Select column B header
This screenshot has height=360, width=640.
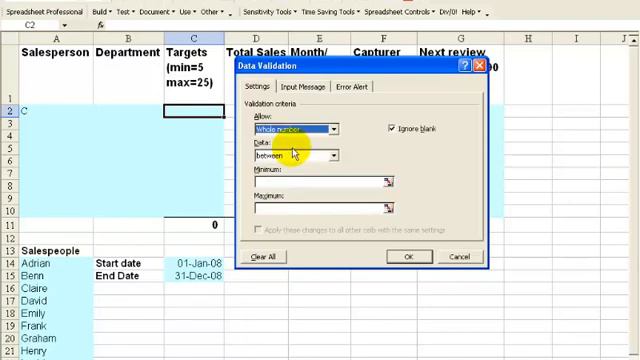click(129, 39)
